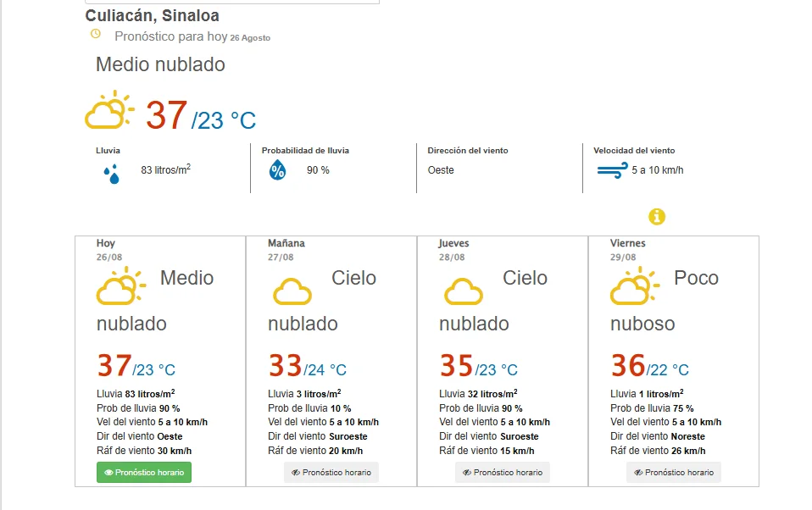This screenshot has height=510, width=812.
Task: Click the partly cloudy icon beside 37/23 °C
Action: tap(110, 110)
